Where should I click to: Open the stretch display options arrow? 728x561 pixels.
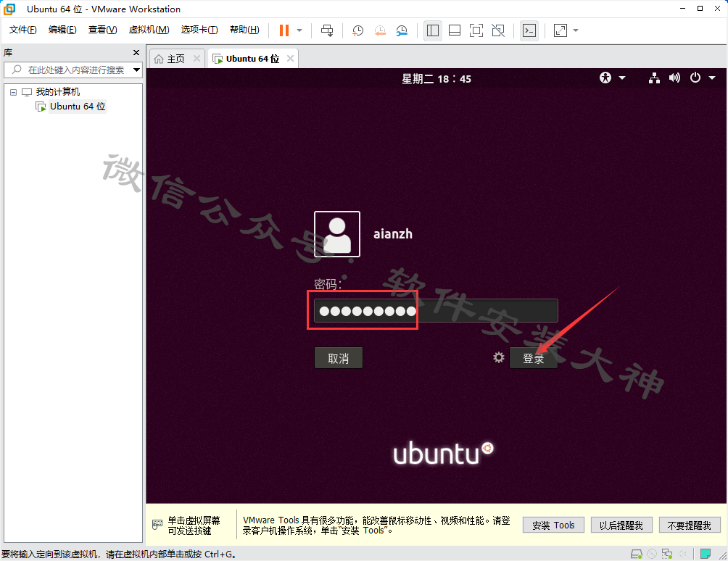tap(576, 30)
